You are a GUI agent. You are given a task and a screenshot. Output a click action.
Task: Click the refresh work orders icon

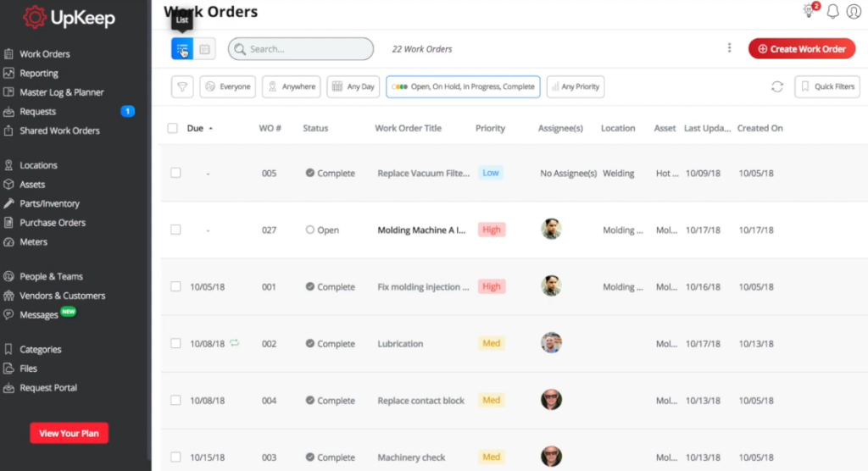tap(776, 86)
